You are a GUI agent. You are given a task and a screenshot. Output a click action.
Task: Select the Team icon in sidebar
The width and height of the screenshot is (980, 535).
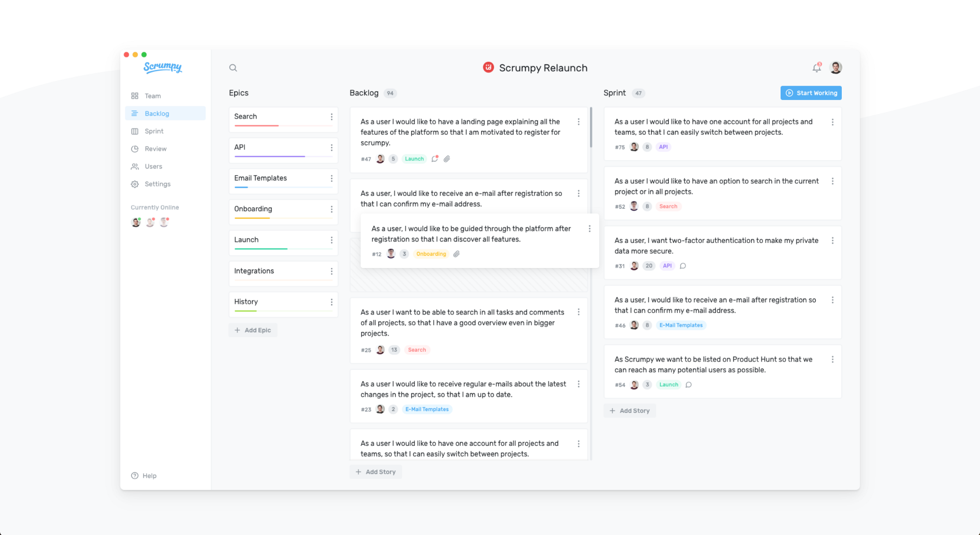[x=135, y=96]
